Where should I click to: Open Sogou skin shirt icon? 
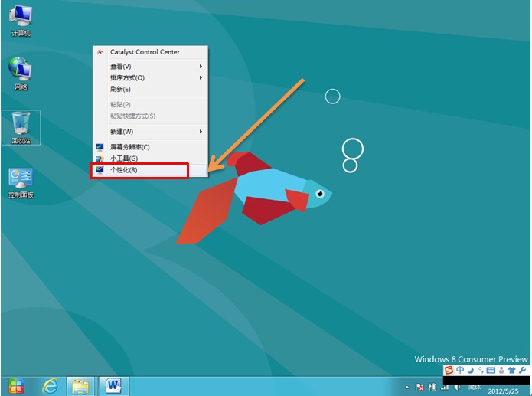[511, 371]
